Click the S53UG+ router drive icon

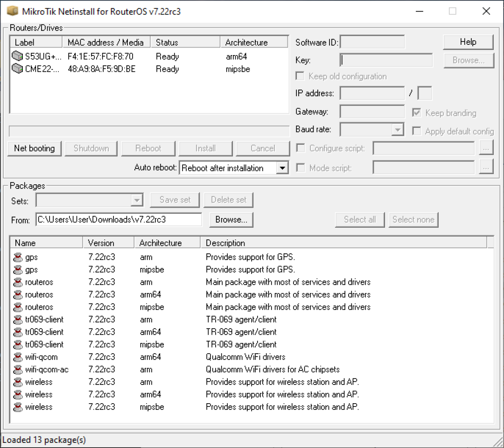point(17,56)
